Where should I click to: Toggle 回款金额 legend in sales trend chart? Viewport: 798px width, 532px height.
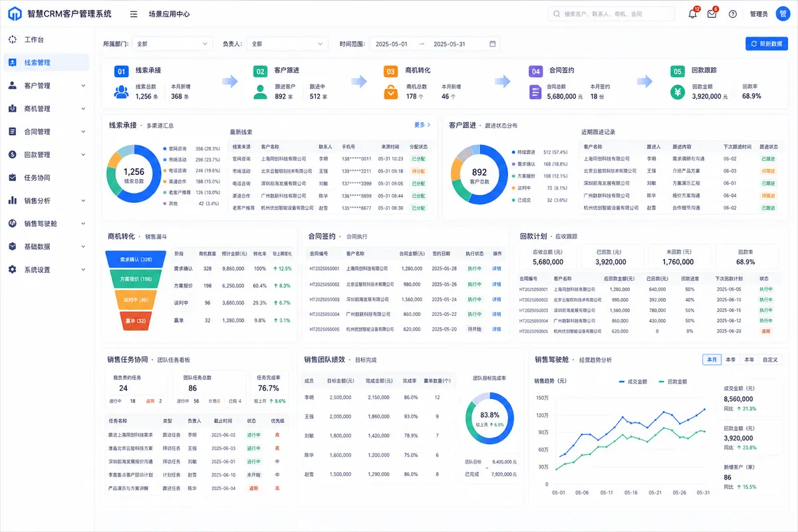point(672,382)
